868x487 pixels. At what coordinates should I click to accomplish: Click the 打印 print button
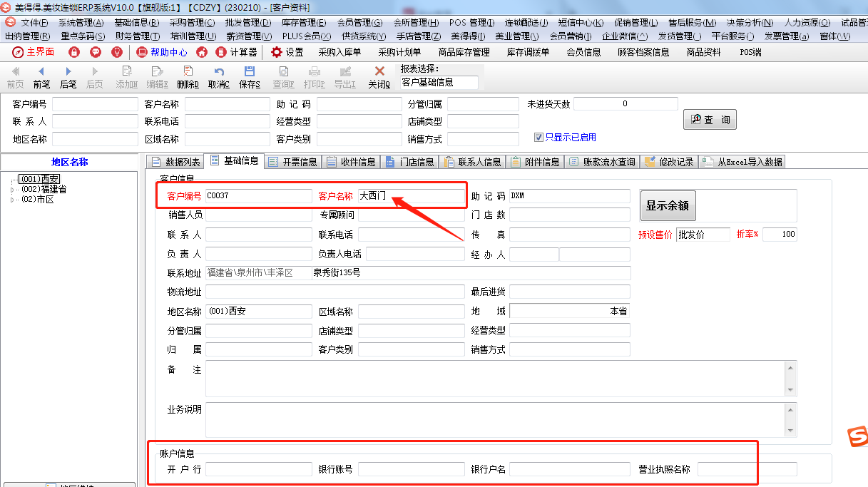(314, 77)
